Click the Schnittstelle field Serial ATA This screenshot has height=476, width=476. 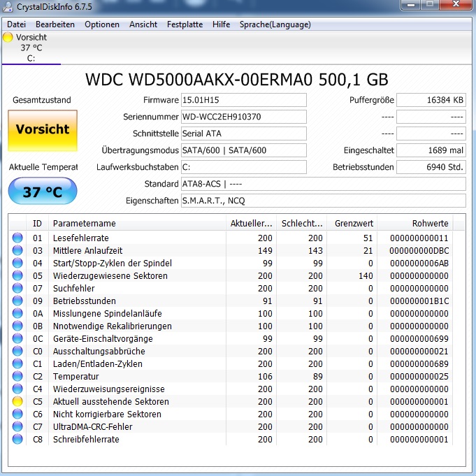244,134
